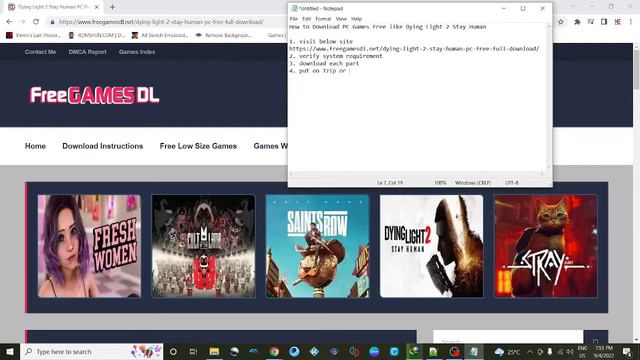Open Games Index link
Viewport: 640px width, 360px height.
click(137, 52)
